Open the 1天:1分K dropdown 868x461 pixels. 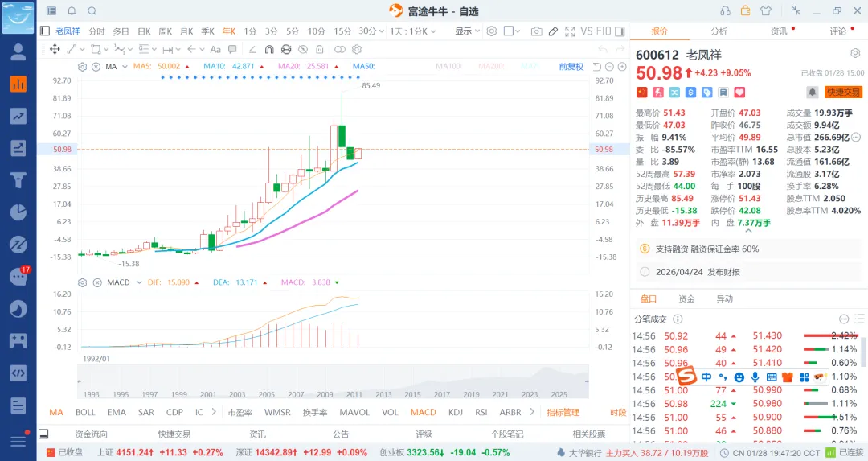pyautogui.click(x=413, y=31)
